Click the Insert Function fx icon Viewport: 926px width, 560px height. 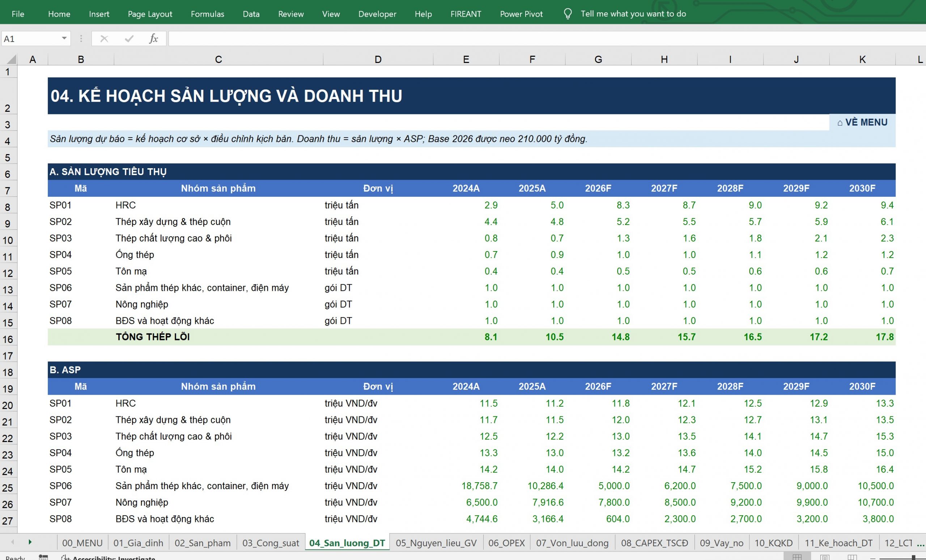pyautogui.click(x=153, y=39)
